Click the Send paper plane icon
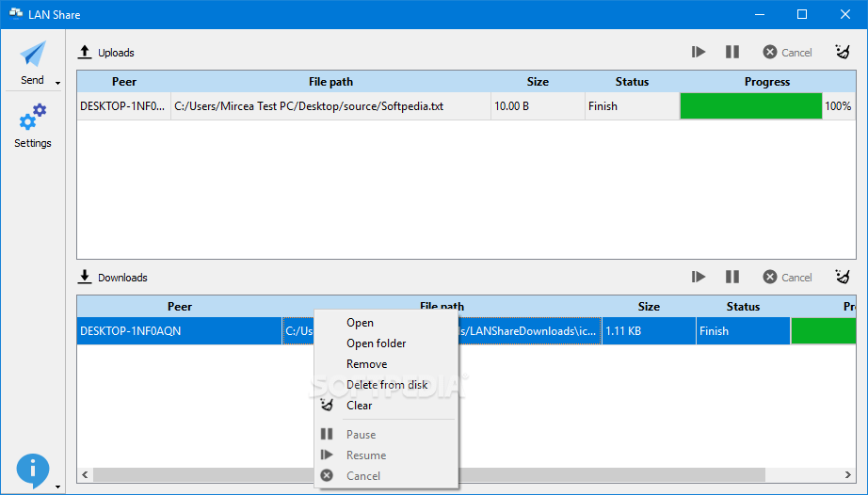The height and width of the screenshot is (495, 868). tap(33, 55)
